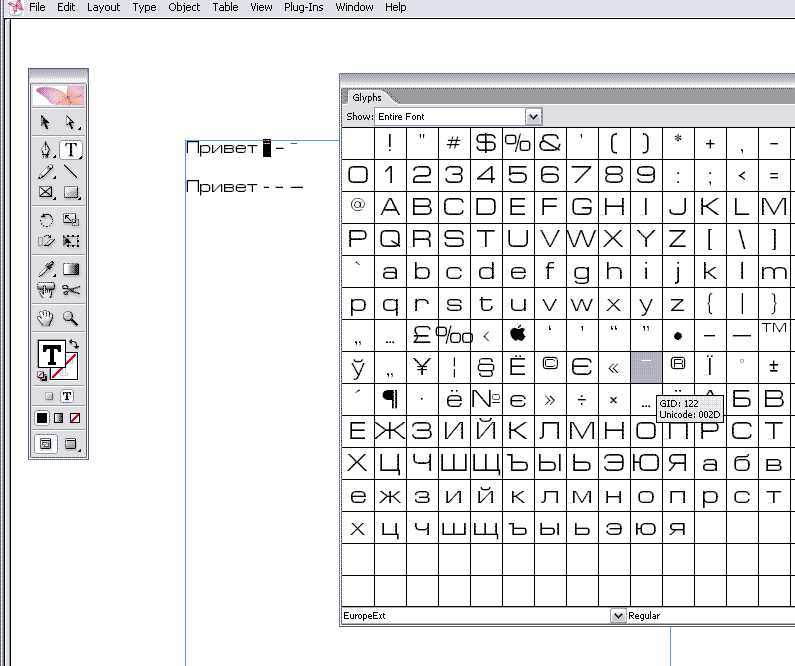Image resolution: width=795 pixels, height=666 pixels.
Task: Click the Yen ¥ glyph cell
Action: (x=422, y=367)
